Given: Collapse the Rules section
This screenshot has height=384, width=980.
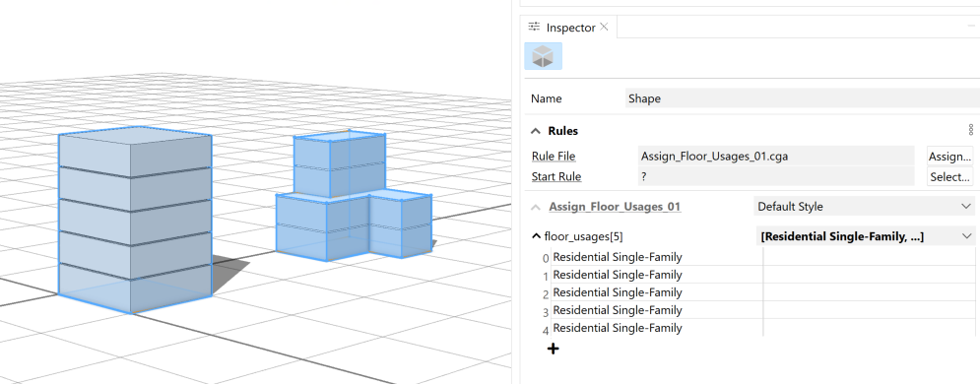Looking at the screenshot, I should point(536,131).
